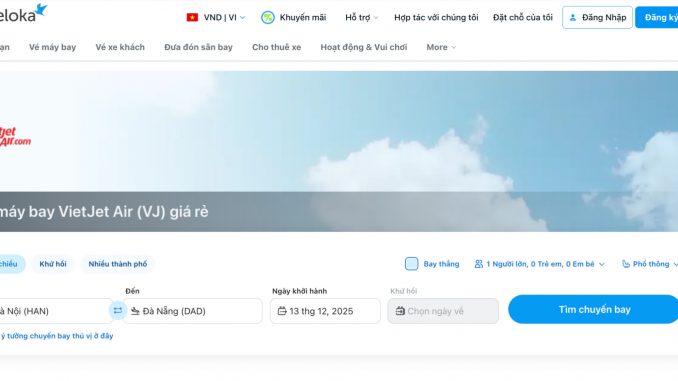Open the passenger count dropdown
This screenshot has height=381, width=678.
coord(540,264)
